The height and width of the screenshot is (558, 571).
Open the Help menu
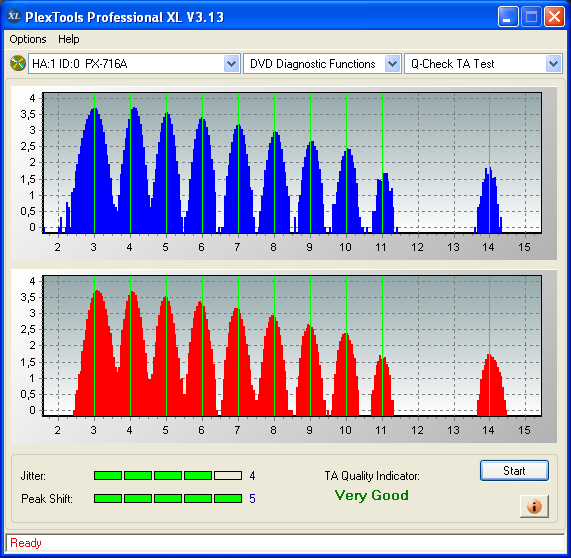[69, 39]
